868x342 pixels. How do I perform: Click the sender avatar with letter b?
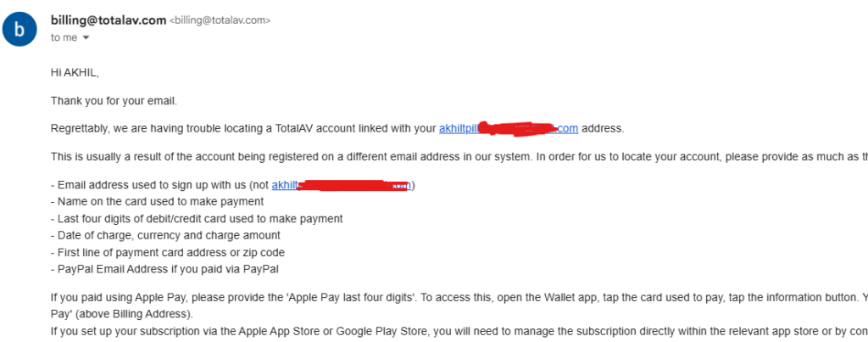[x=19, y=30]
